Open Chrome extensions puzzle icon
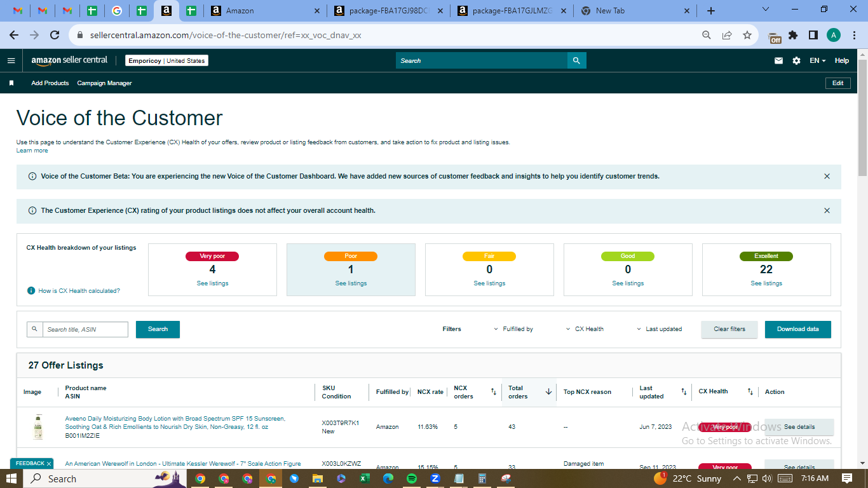 [793, 35]
